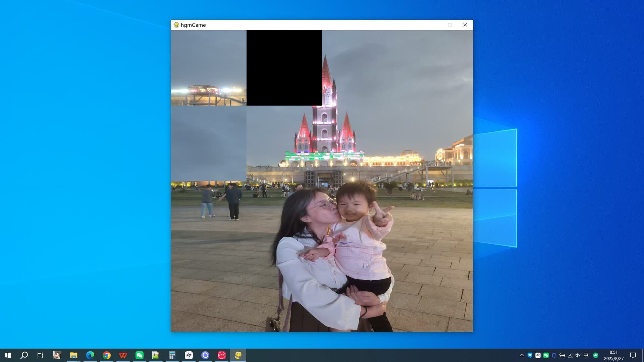Image resolution: width=644 pixels, height=362 pixels.
Task: Unmute the system volume speaker icon
Action: point(578,355)
